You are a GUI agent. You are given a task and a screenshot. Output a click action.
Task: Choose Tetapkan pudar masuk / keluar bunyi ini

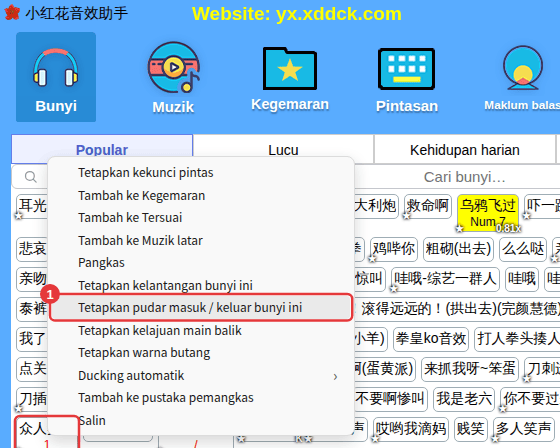pyautogui.click(x=201, y=308)
